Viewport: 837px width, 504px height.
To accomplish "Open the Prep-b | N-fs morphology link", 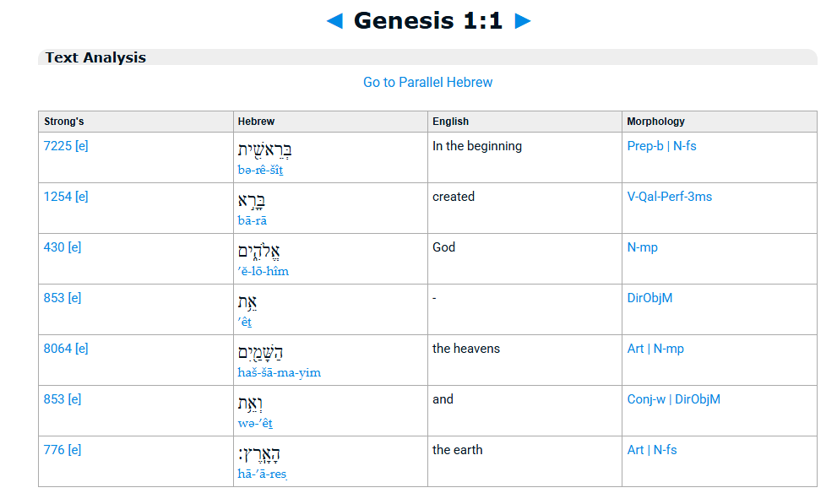I will pyautogui.click(x=661, y=145).
